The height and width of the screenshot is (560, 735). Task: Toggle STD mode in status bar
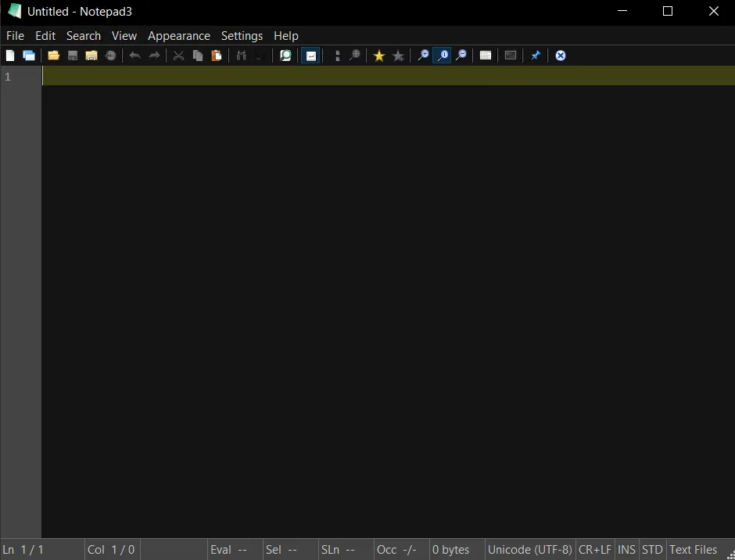[x=652, y=550]
